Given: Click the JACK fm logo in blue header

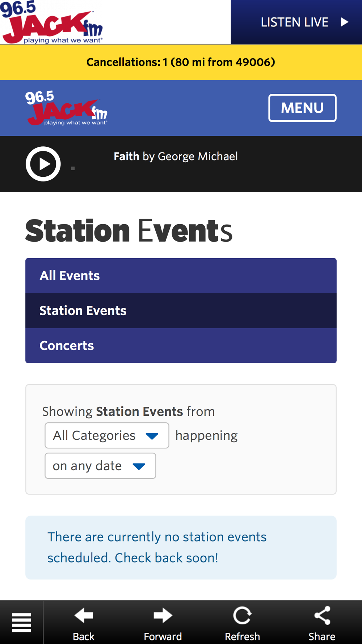Looking at the screenshot, I should pos(66,108).
